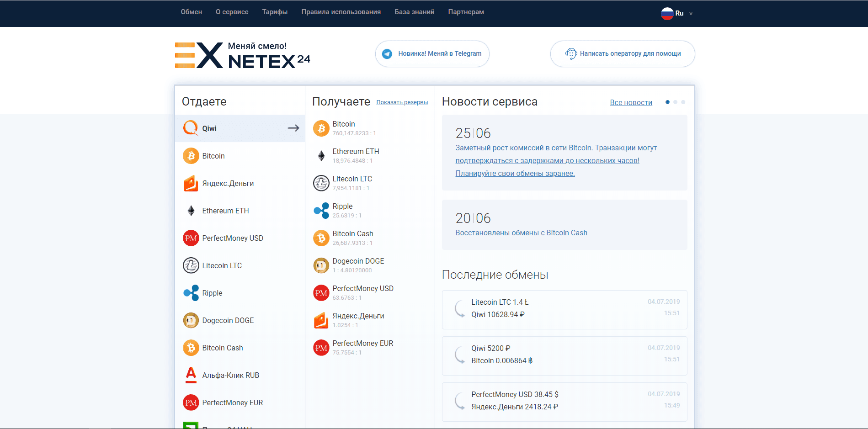Screen dimensions: 868x429
Task: Select the third carousel pagination dot
Action: pos(683,102)
